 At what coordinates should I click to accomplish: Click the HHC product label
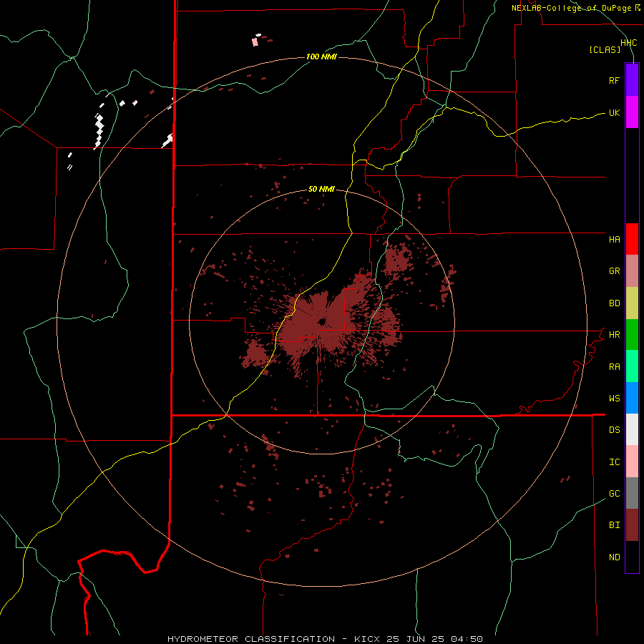pos(628,43)
